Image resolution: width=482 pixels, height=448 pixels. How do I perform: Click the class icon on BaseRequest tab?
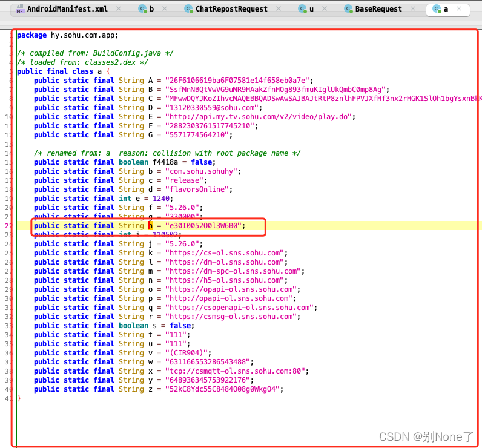tap(348, 9)
